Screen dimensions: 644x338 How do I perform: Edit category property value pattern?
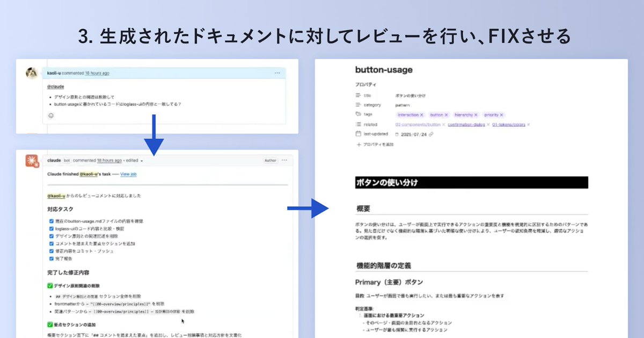(x=402, y=105)
